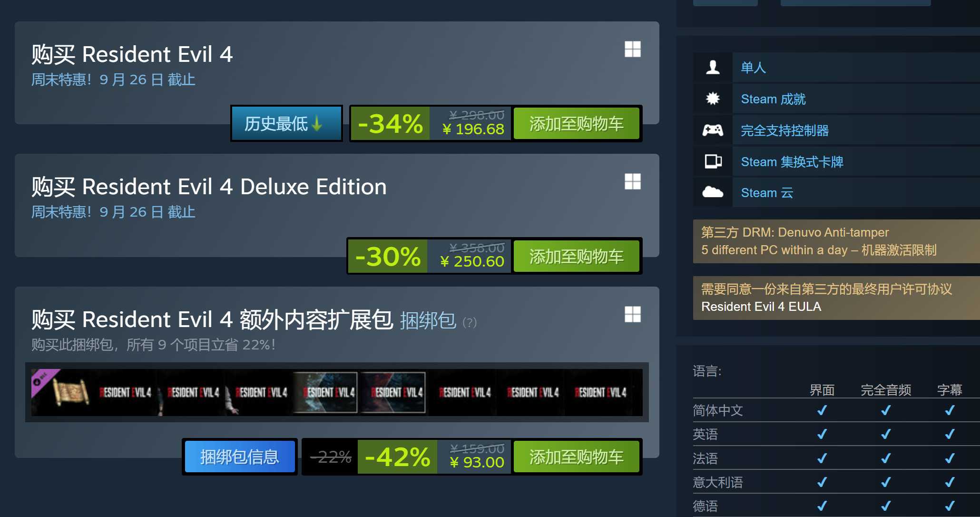Click Windows icon on Deluxe Edition purchase box
This screenshot has height=517, width=980.
[x=633, y=181]
